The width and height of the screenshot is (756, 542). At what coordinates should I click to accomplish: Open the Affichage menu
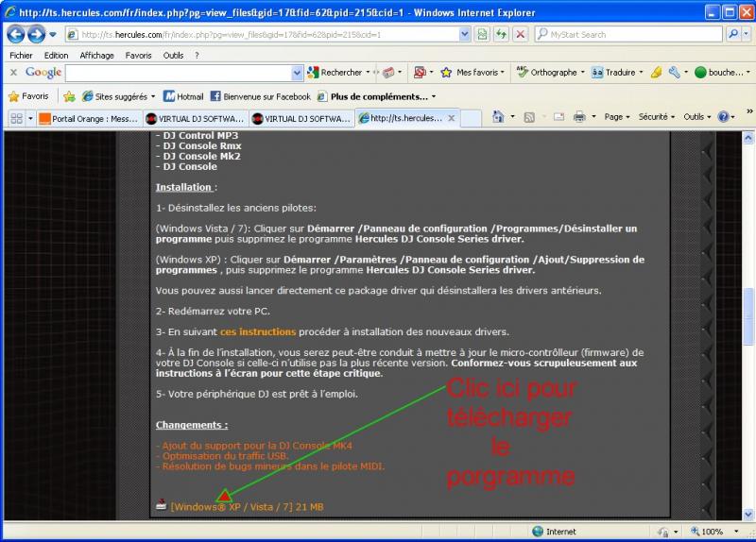tap(96, 56)
